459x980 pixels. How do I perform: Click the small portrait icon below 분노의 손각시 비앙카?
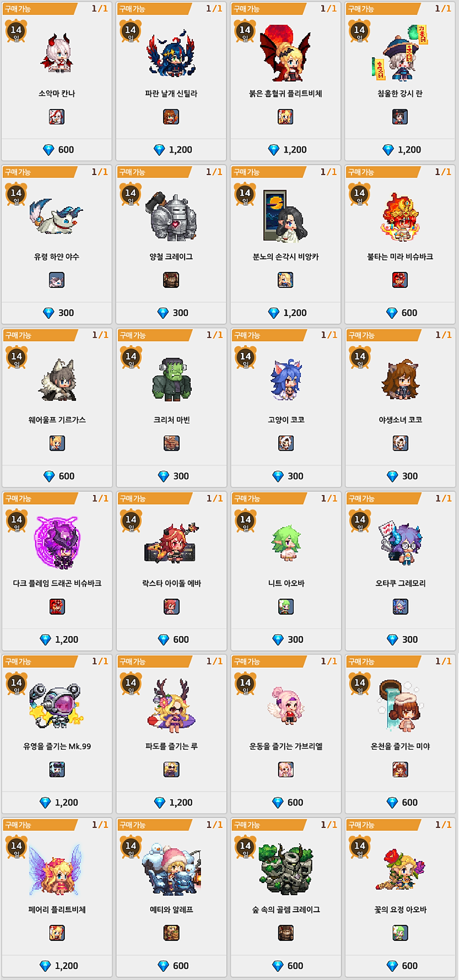click(286, 280)
